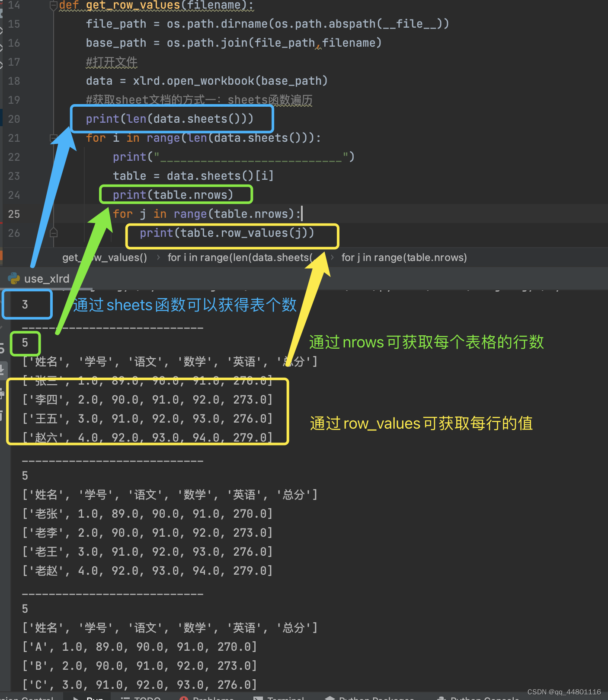Click the Python icon on use_xlrd tab
The height and width of the screenshot is (700, 608).
(x=14, y=278)
